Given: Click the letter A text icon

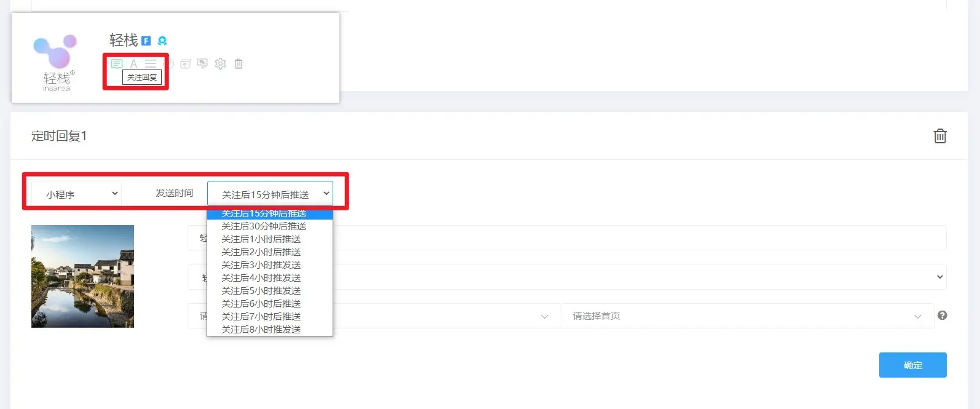Looking at the screenshot, I should [133, 64].
